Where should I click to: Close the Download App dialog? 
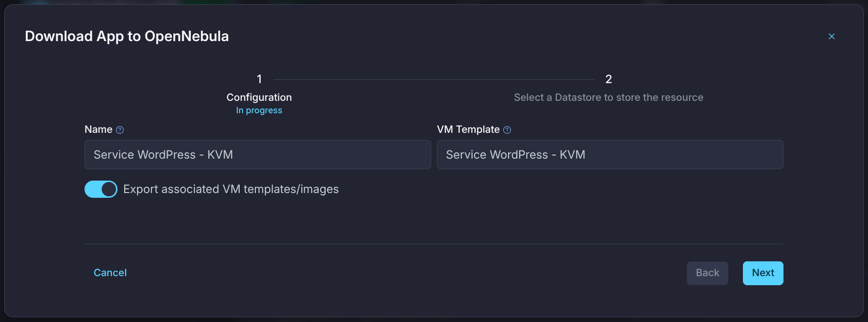832,36
